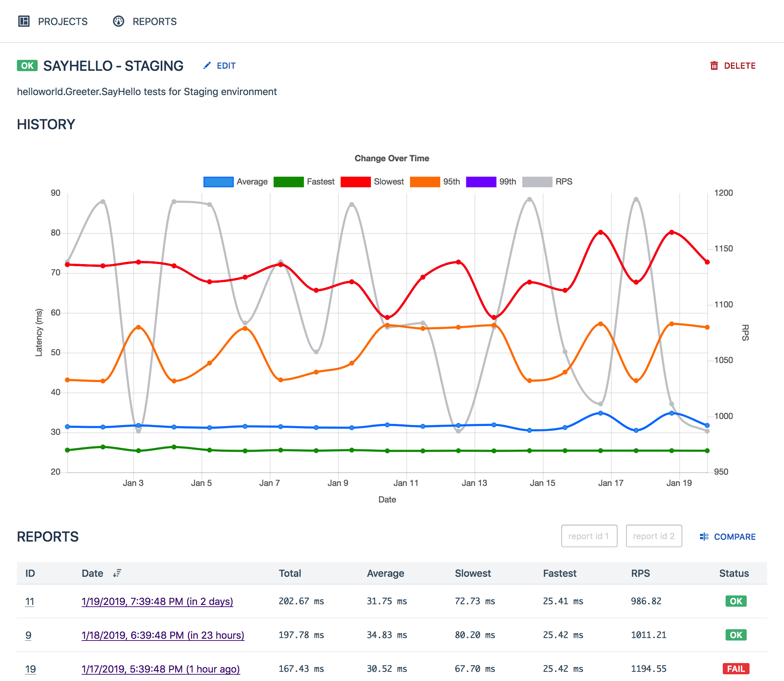Viewport: 784px width, 681px height.
Task: Click the pencil Edit icon
Action: (207, 66)
